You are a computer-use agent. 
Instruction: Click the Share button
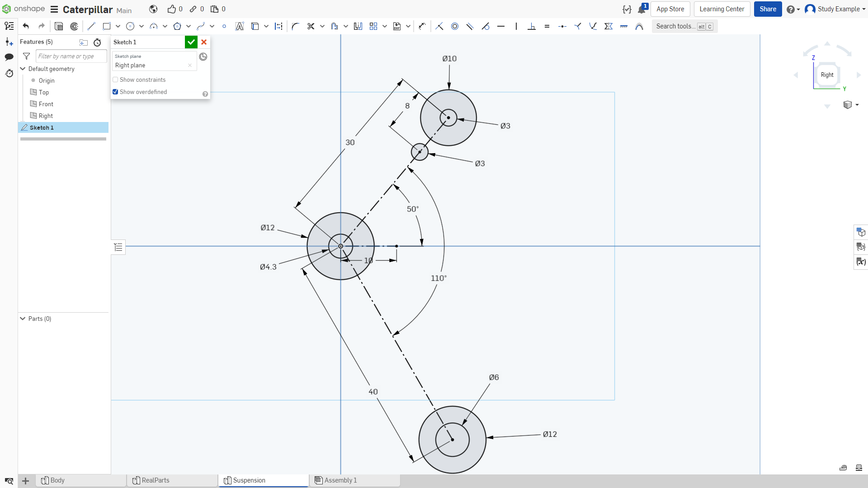(x=768, y=9)
